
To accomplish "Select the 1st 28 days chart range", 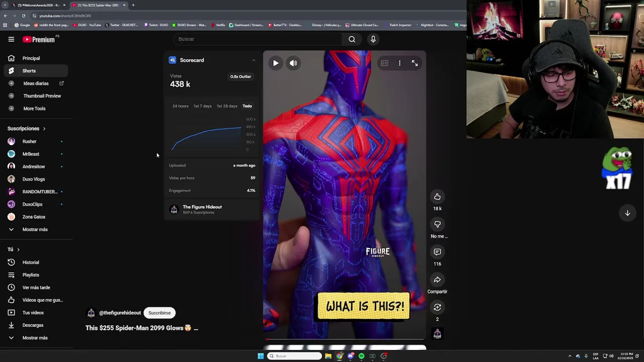I will click(227, 106).
